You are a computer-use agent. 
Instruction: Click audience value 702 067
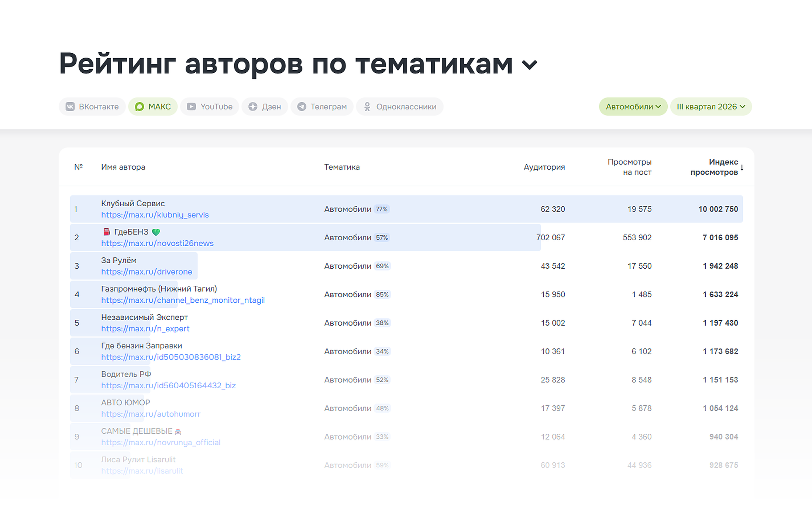click(x=550, y=238)
